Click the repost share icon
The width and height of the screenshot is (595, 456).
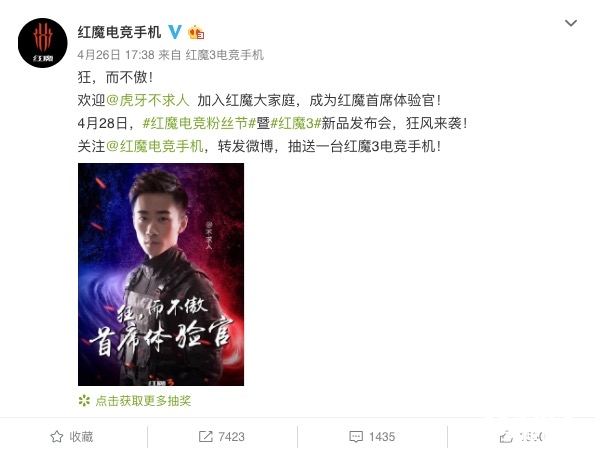click(x=205, y=437)
